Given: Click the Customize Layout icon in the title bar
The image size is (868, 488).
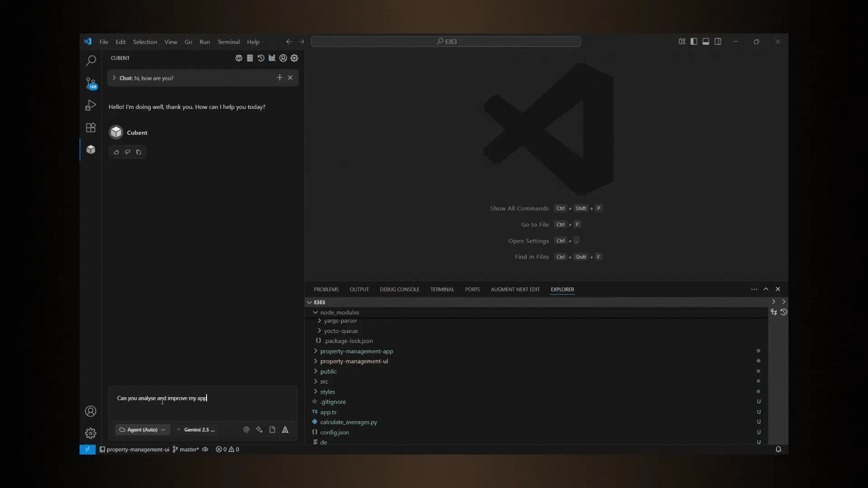Looking at the screenshot, I should tap(682, 42).
